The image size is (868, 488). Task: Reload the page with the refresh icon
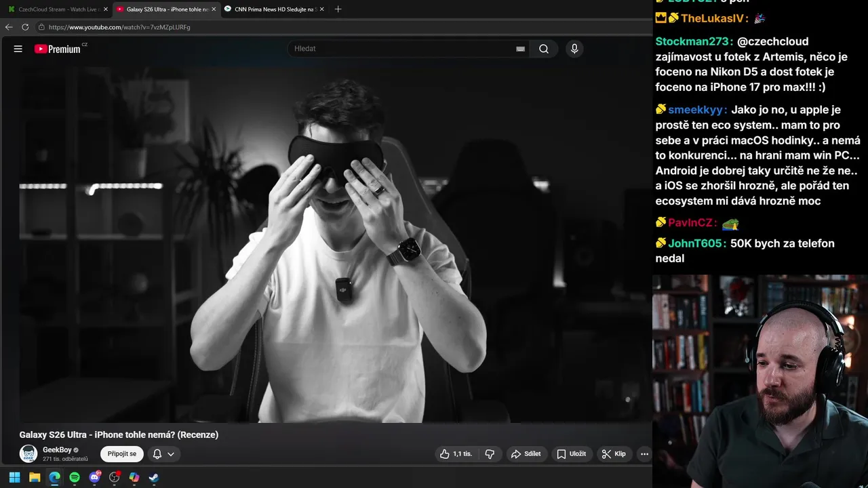pos(25,27)
